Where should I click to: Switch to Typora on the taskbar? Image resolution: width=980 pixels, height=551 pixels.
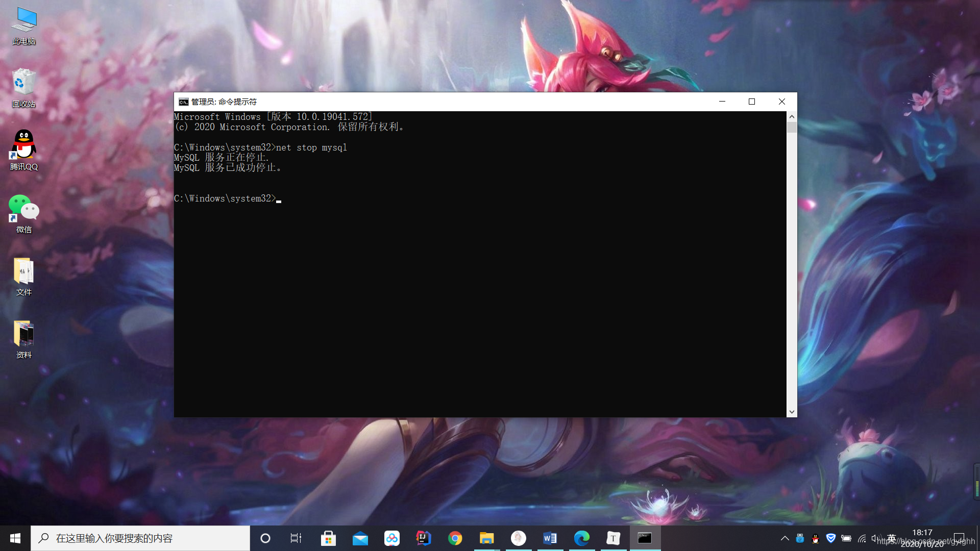(x=614, y=538)
